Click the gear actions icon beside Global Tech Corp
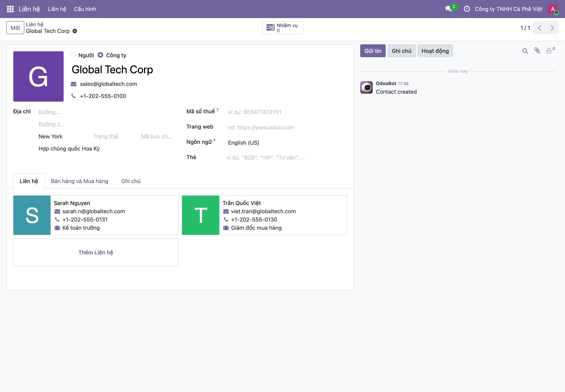 click(x=75, y=31)
